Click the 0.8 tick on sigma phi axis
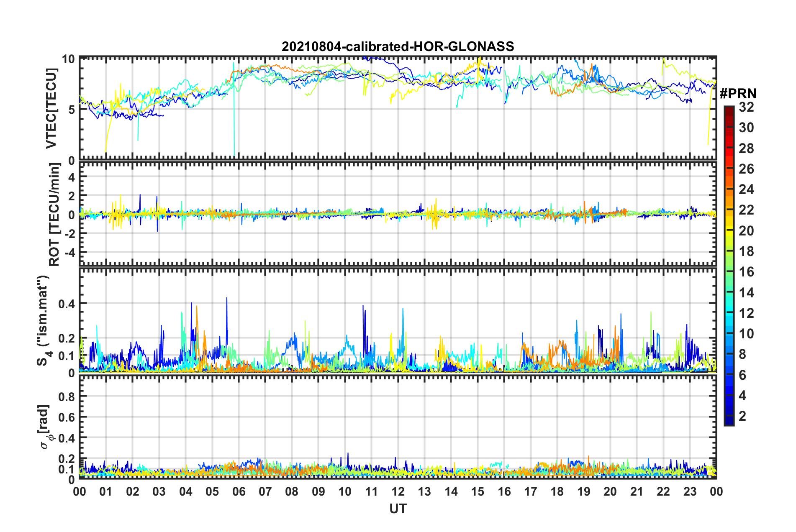The image size is (796, 532). (x=67, y=396)
